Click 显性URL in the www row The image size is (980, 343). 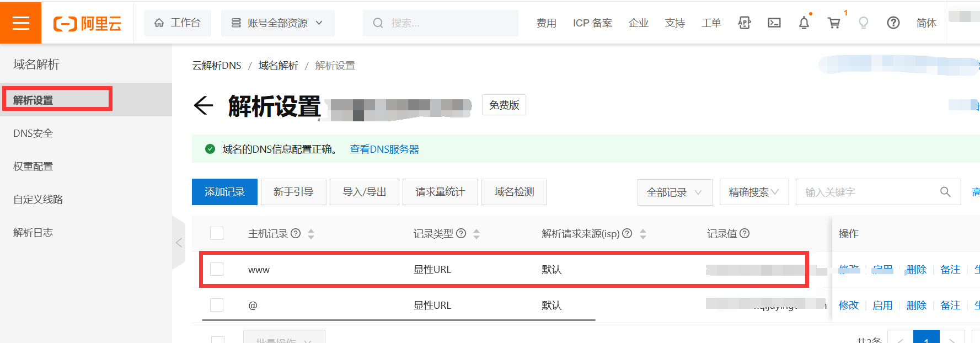pyautogui.click(x=432, y=269)
